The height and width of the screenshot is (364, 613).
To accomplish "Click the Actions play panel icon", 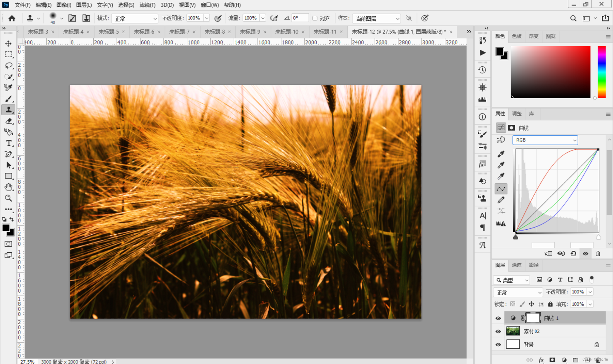I will [483, 53].
